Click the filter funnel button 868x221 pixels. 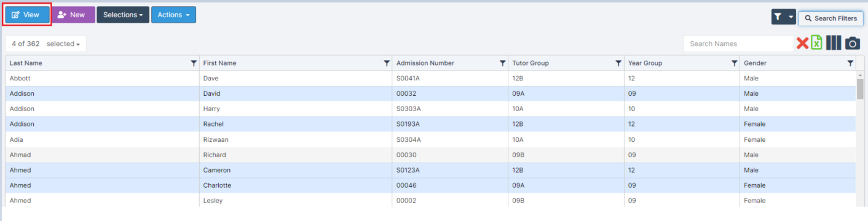pos(777,17)
